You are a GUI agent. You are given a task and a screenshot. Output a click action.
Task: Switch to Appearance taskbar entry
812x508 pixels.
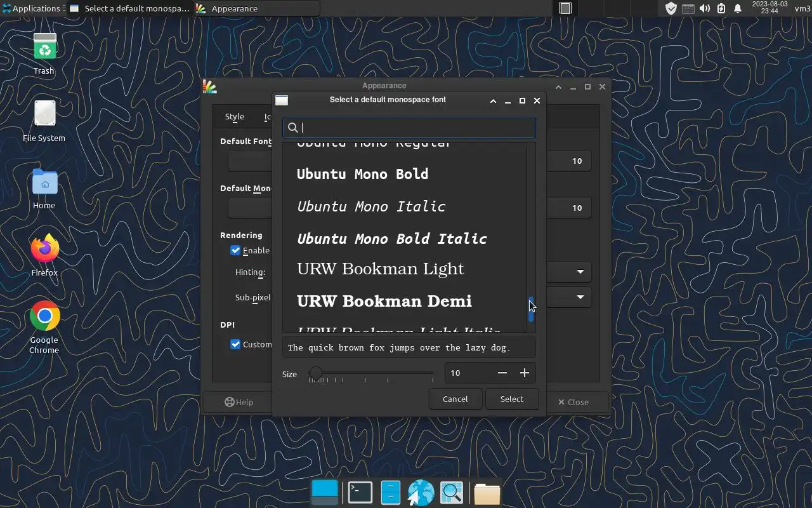(x=256, y=8)
